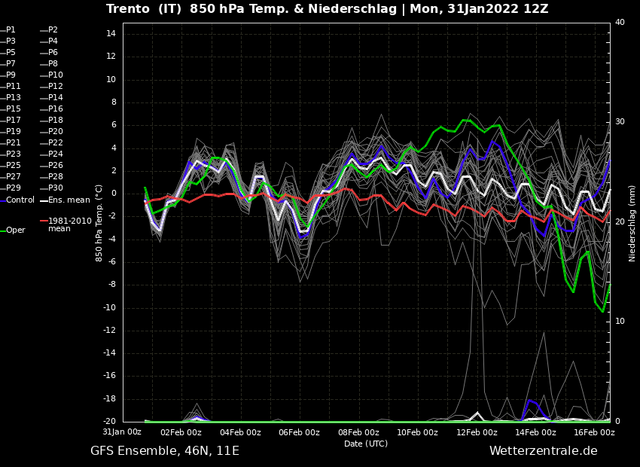
Task: Select the P4 legend label
Action: point(49,41)
